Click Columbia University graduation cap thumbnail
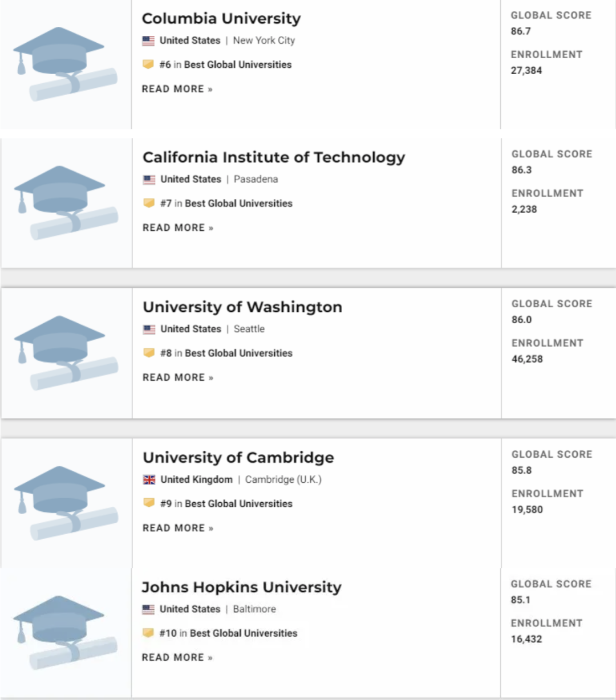616x700 pixels. pos(65,63)
